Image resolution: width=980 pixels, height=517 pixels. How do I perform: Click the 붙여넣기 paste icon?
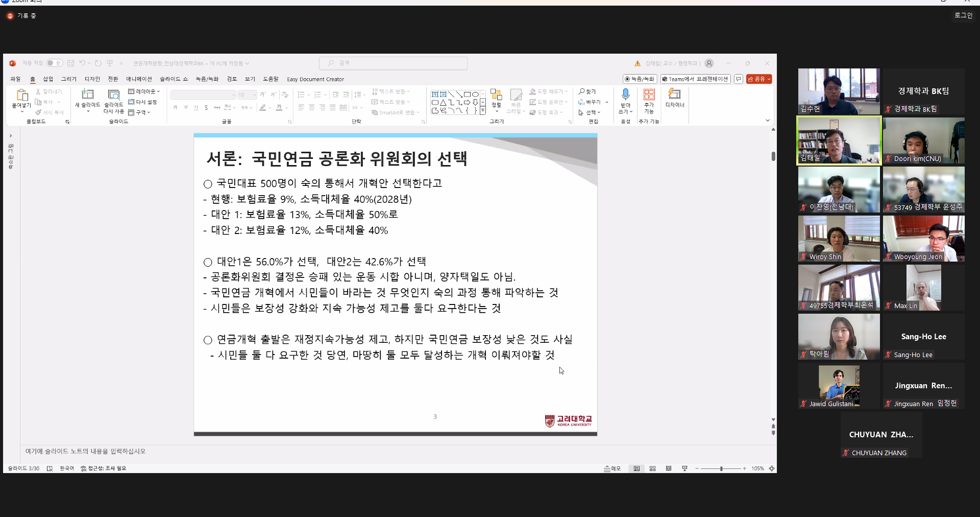22,95
